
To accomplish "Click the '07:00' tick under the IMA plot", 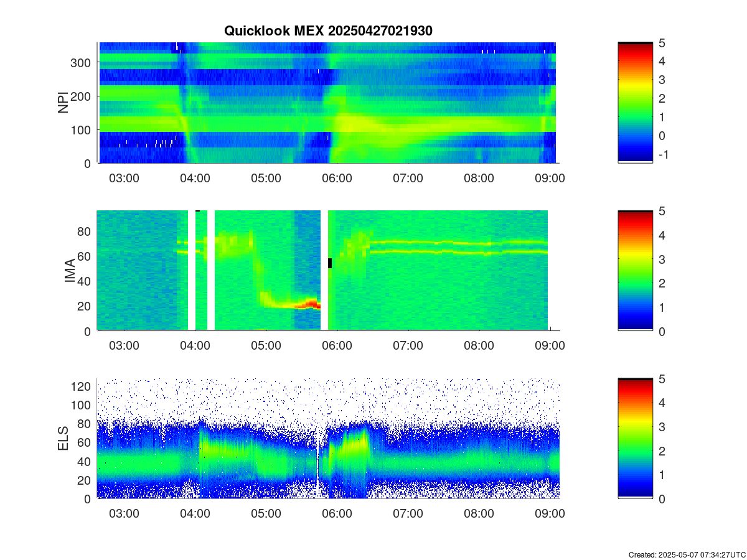I will 409,345.
